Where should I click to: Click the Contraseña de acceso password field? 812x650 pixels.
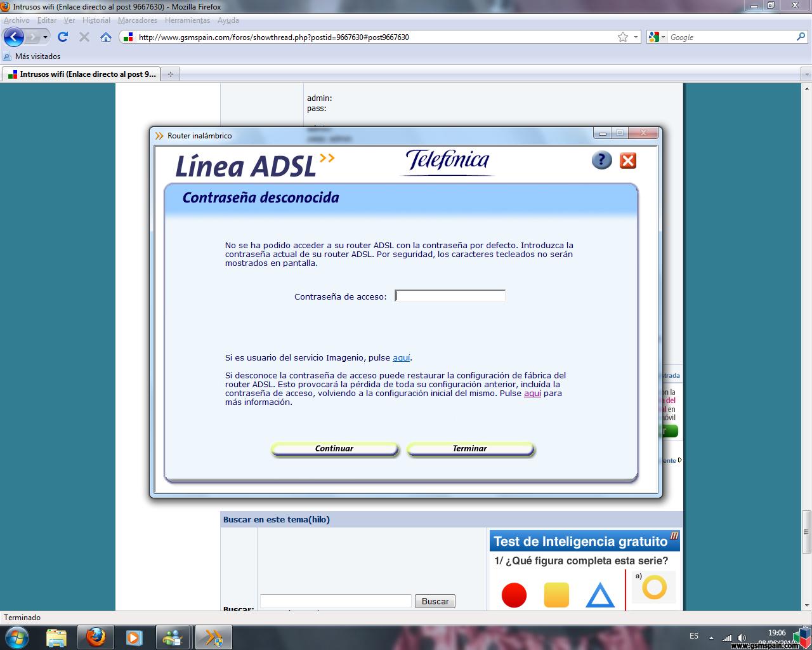[x=450, y=296]
